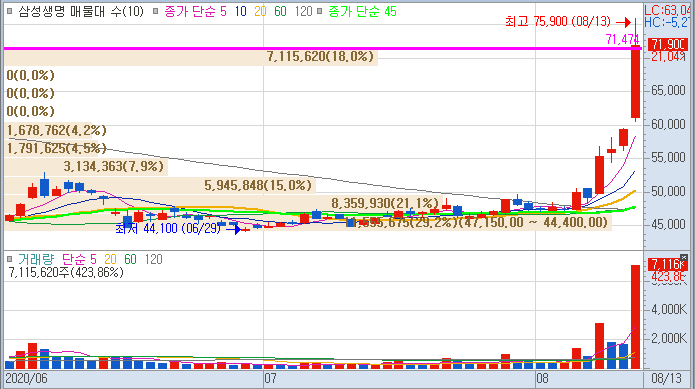Select the blue 10 moving average label
This screenshot has width=695, height=389.
pos(241,12)
